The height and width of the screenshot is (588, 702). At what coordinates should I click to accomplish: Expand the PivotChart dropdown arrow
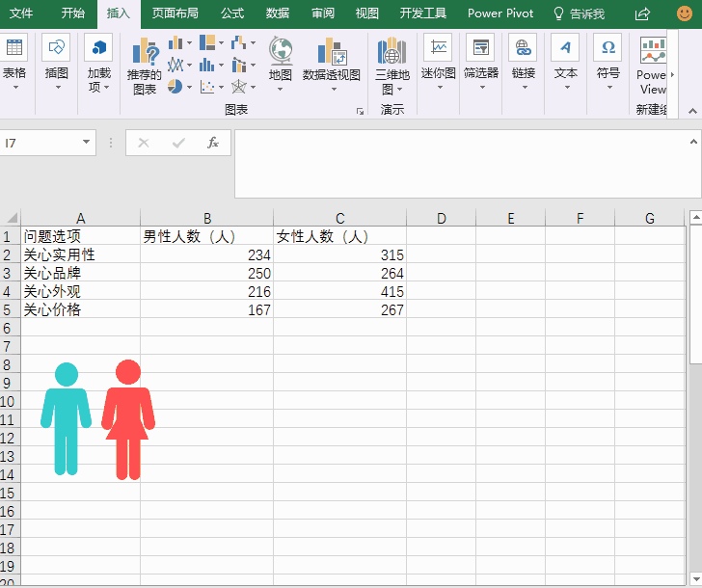coord(334,90)
